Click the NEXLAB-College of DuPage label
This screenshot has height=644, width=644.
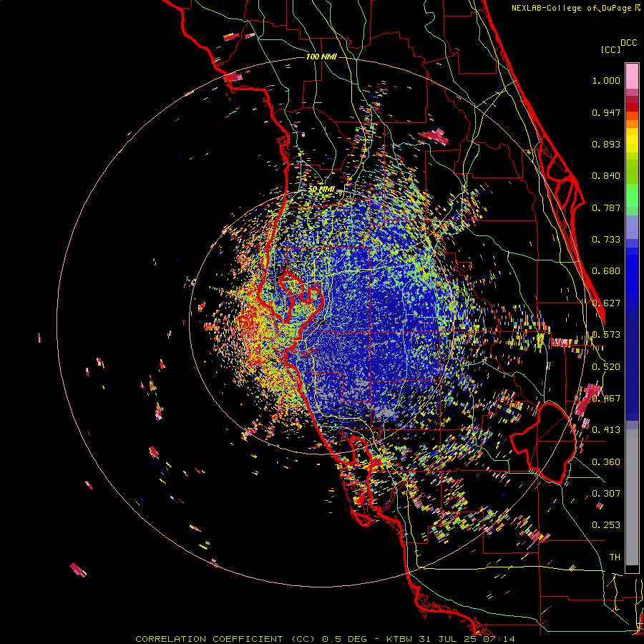tap(572, 8)
